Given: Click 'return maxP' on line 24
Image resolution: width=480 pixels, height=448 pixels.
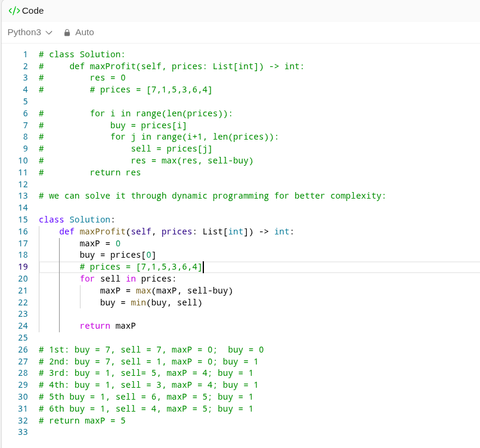Looking at the screenshot, I should pos(107,326).
